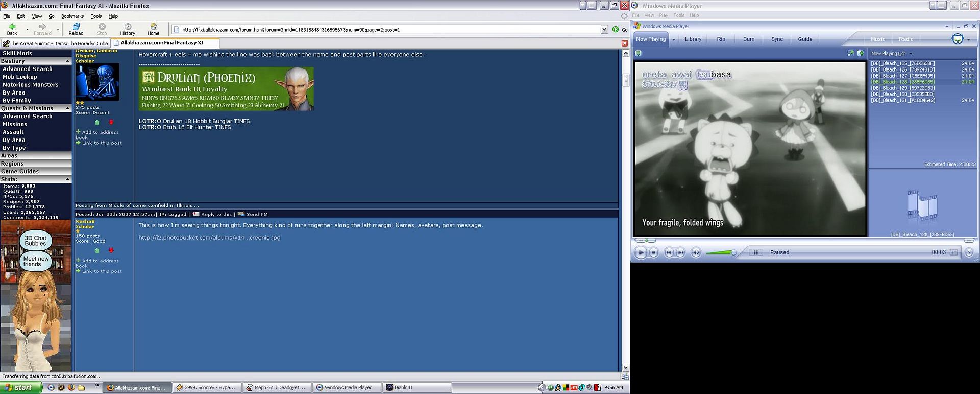
Task: Open the Back button history dropdown
Action: (27, 29)
